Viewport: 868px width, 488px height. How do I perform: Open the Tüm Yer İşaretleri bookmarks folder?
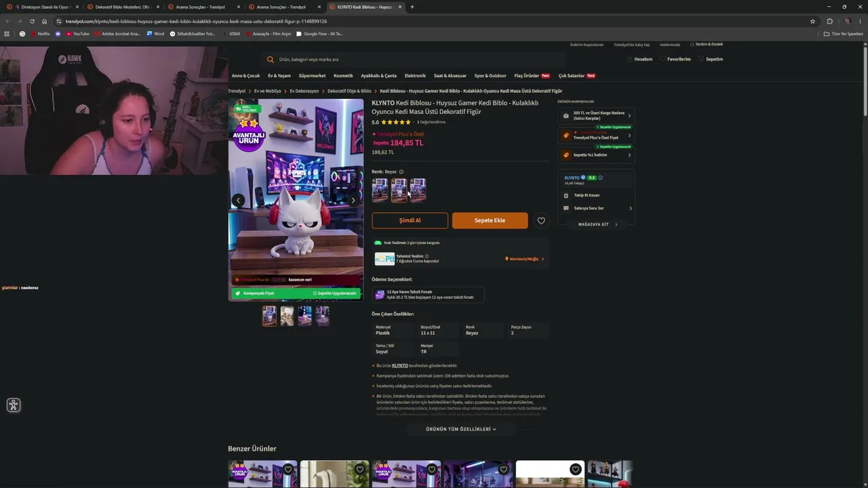[x=844, y=34]
